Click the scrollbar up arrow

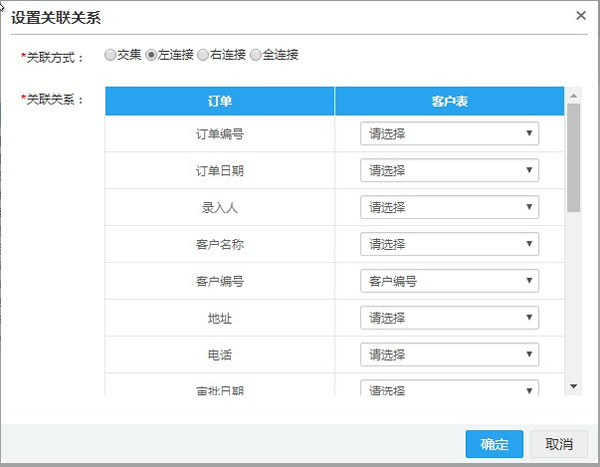(x=573, y=95)
